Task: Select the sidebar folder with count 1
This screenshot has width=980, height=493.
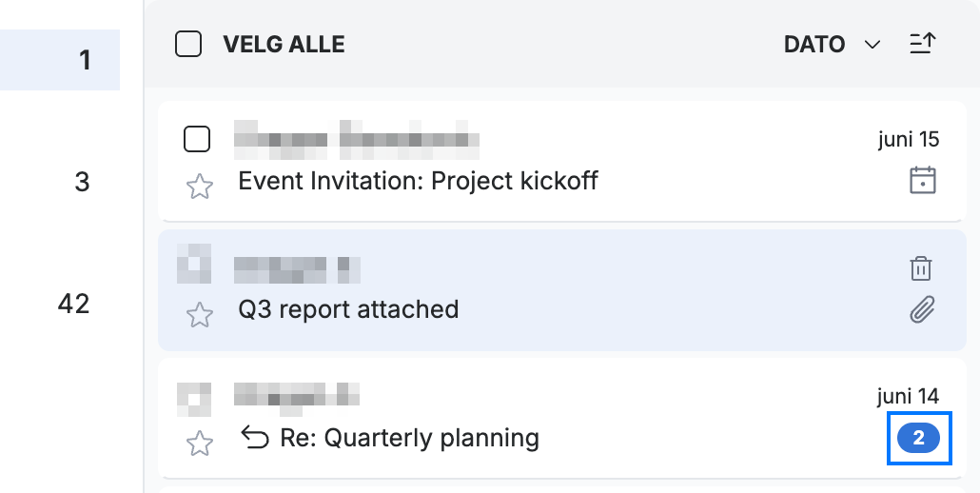Action: coord(60,60)
